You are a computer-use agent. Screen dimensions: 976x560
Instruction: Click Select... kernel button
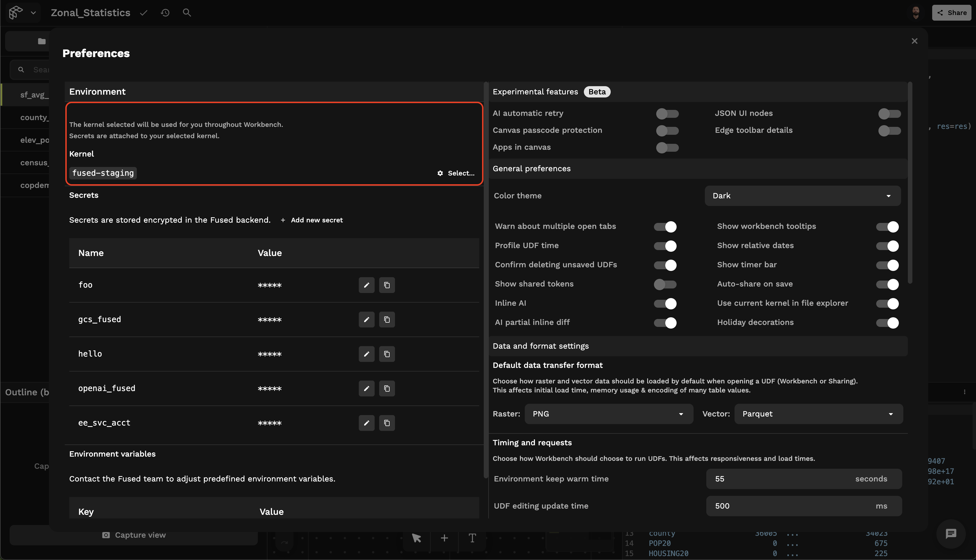(x=456, y=173)
